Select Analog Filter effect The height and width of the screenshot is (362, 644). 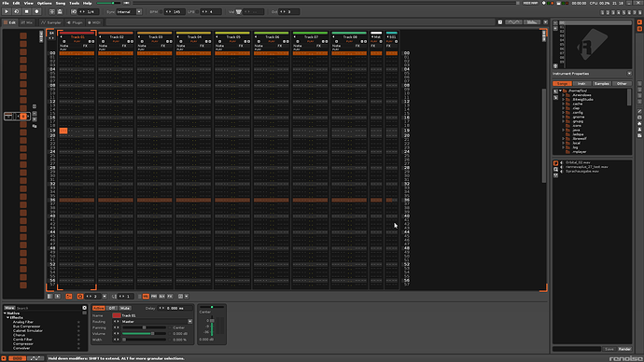click(23, 322)
